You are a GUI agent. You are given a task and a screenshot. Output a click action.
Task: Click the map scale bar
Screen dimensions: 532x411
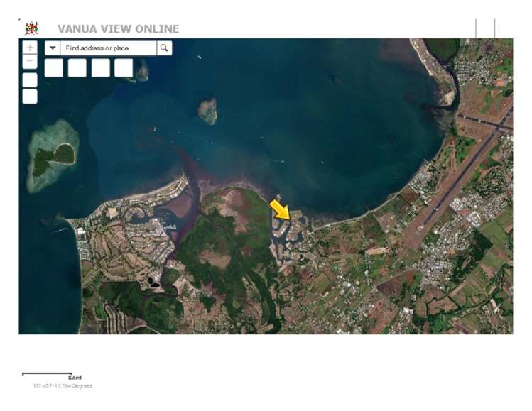coord(47,373)
